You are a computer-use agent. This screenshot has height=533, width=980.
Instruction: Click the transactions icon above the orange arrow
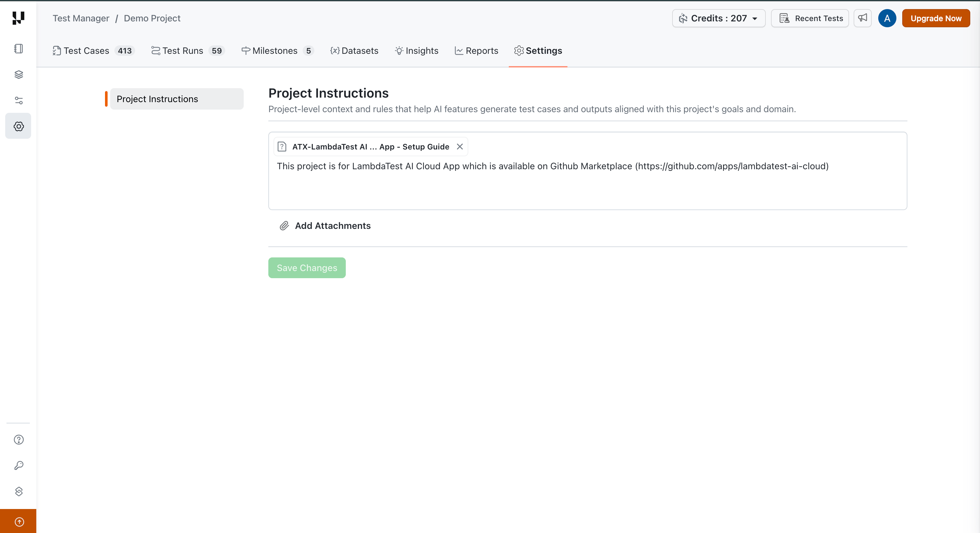[18, 491]
